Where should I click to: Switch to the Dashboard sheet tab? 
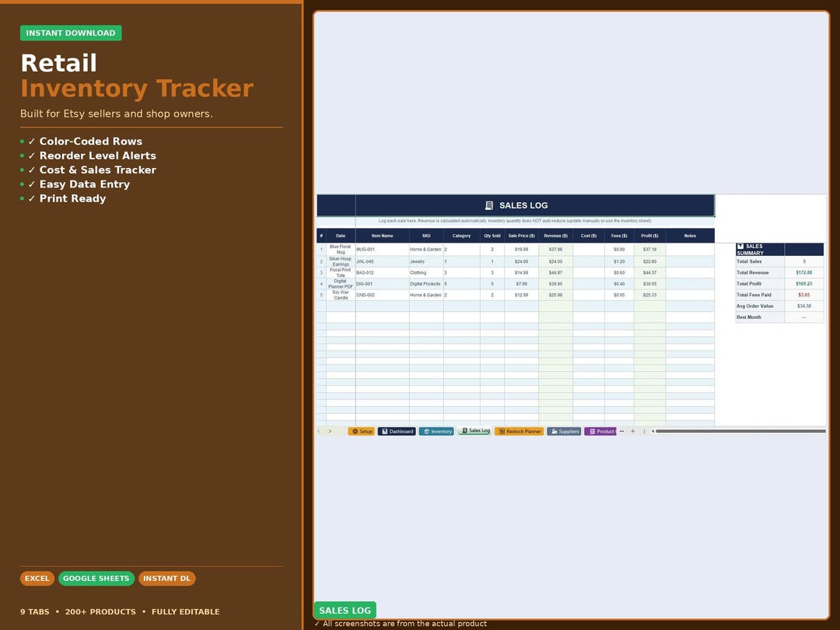point(397,431)
